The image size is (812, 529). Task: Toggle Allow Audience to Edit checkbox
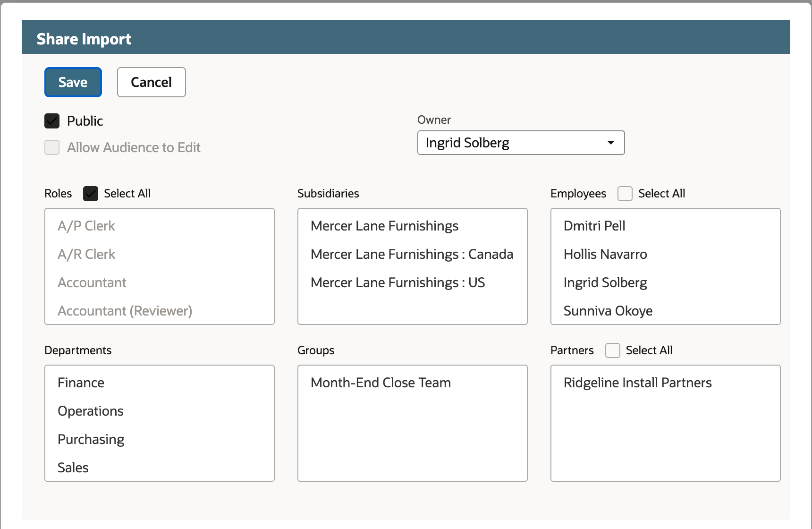(x=52, y=147)
